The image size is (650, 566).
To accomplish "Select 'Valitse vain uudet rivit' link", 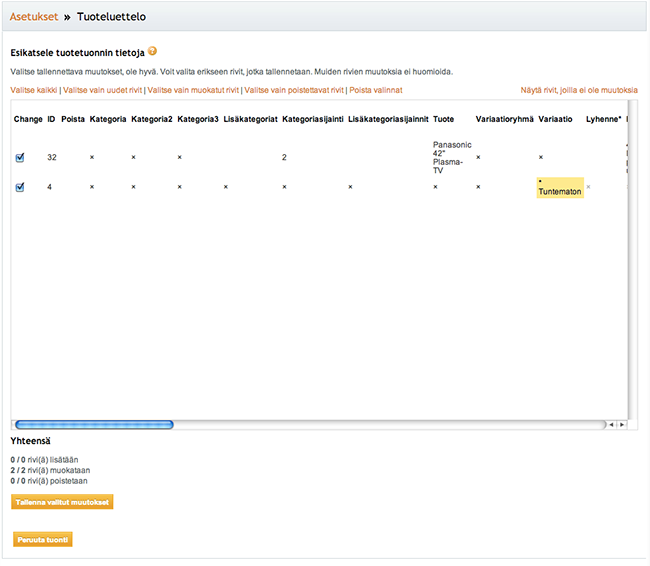I will coord(102,90).
